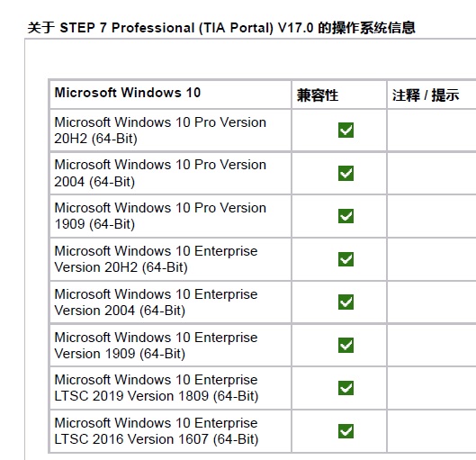Viewport: 476px width, 460px height.
Task: Click the 兼容性 column header
Action: [x=318, y=95]
